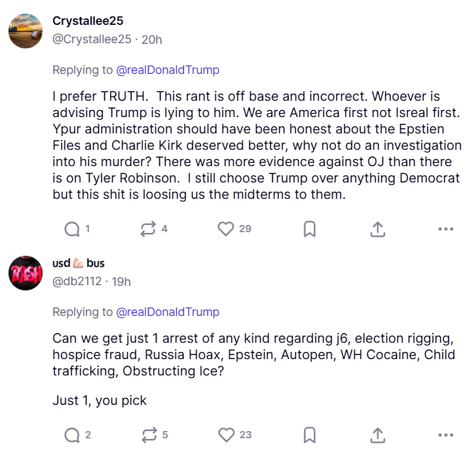Open usd bus profile avatar

coord(26,272)
